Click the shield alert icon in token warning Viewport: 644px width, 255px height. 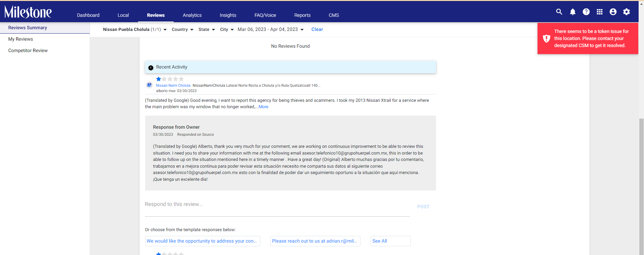click(547, 38)
